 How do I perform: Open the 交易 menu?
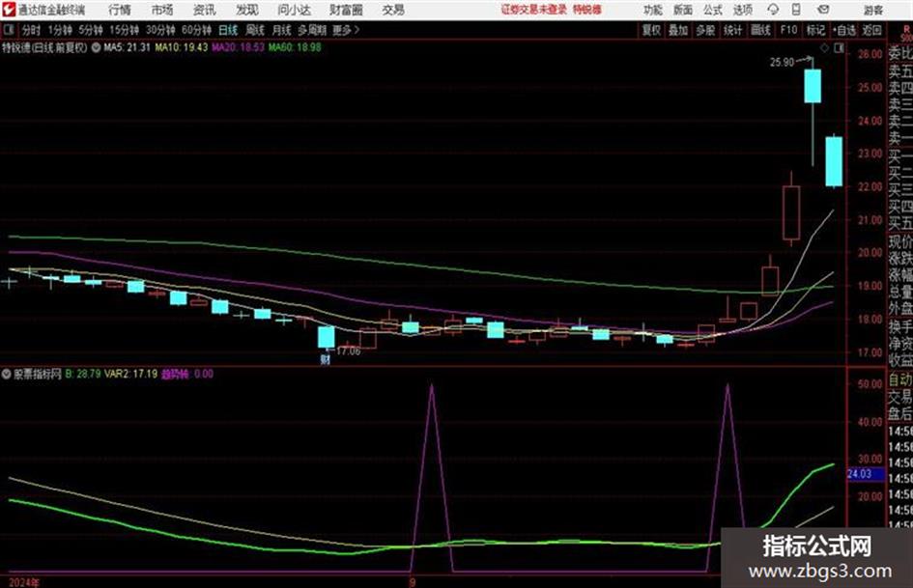(393, 10)
